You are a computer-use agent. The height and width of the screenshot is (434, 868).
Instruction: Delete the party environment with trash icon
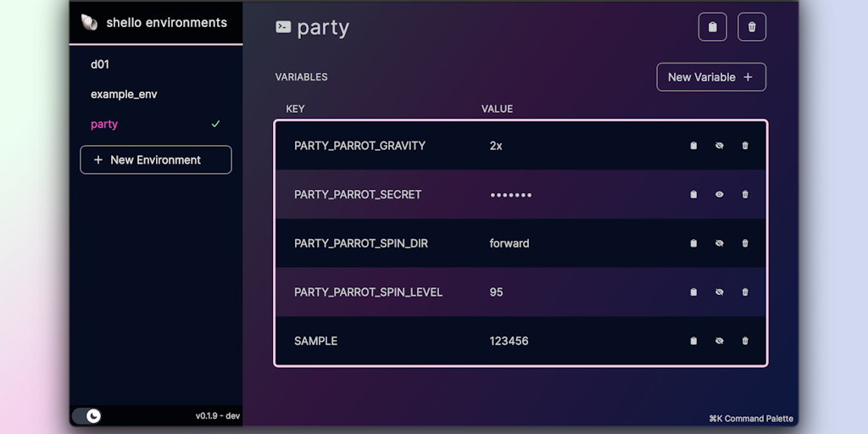coord(752,27)
